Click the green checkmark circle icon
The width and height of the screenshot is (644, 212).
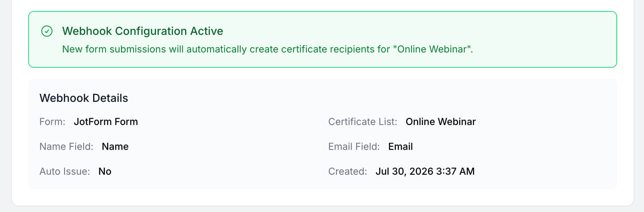[47, 31]
